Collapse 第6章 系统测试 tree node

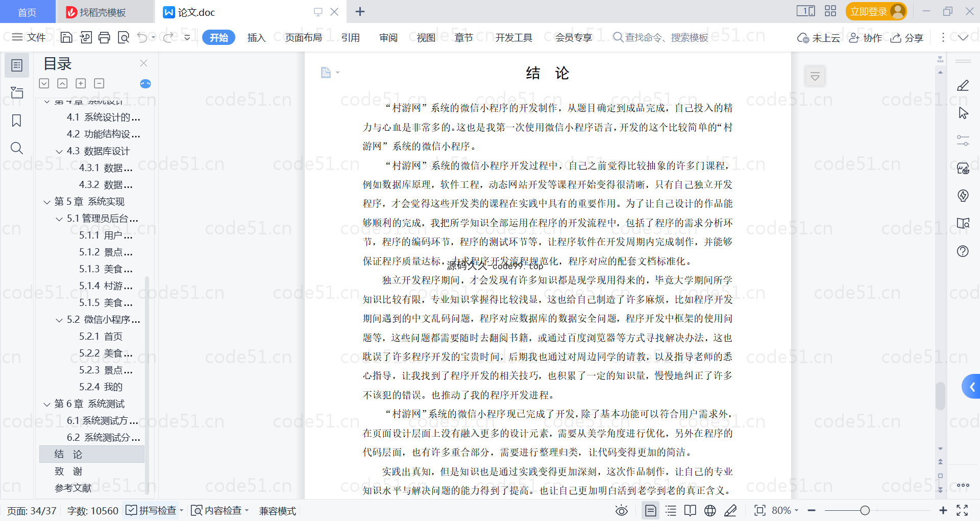[47, 404]
